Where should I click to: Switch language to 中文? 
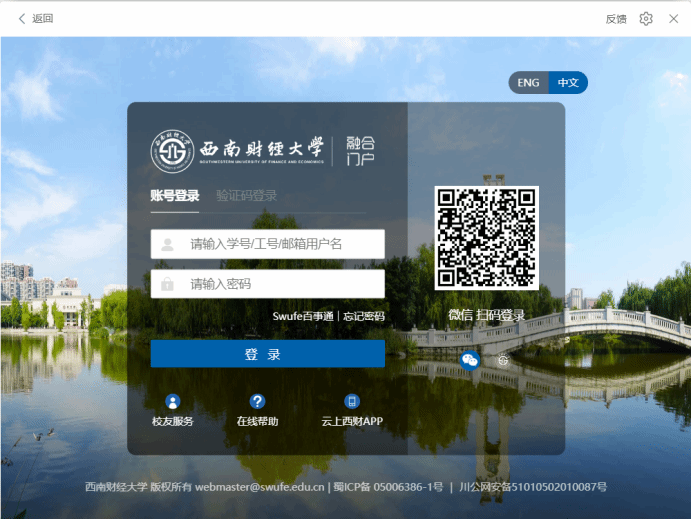tap(568, 83)
